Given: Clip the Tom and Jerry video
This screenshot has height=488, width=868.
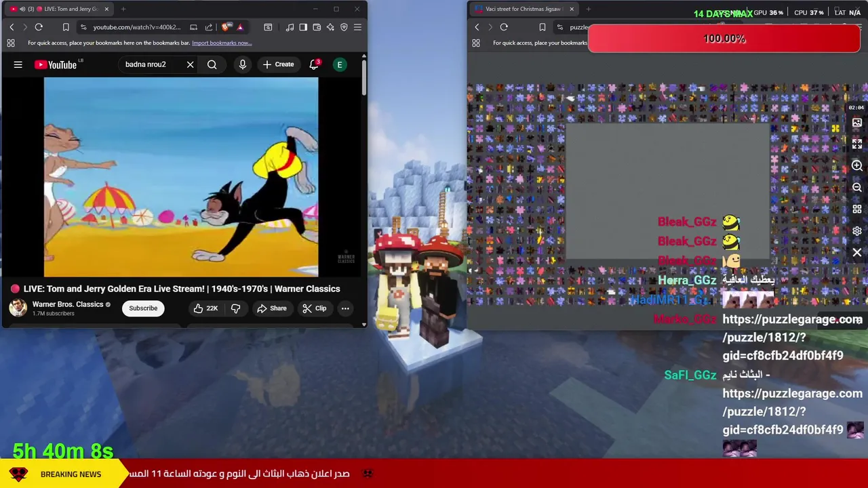Looking at the screenshot, I should [315, 308].
